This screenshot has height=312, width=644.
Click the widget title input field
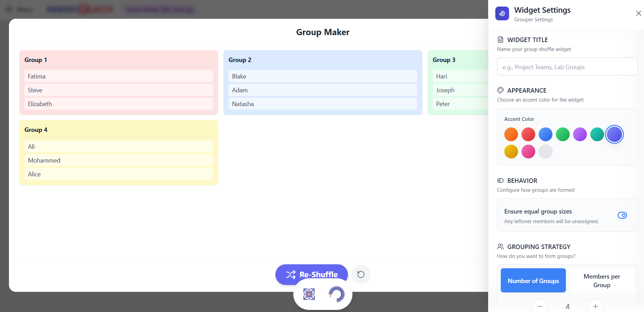click(567, 67)
